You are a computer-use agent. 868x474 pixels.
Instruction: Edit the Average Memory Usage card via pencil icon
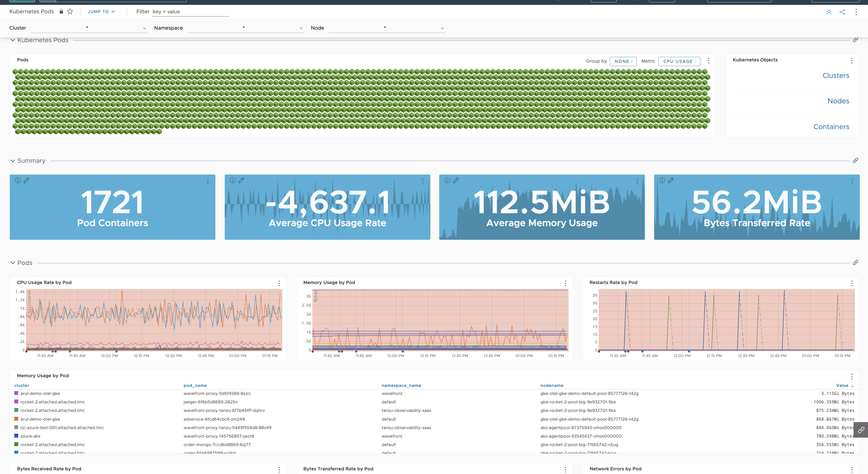click(x=456, y=180)
